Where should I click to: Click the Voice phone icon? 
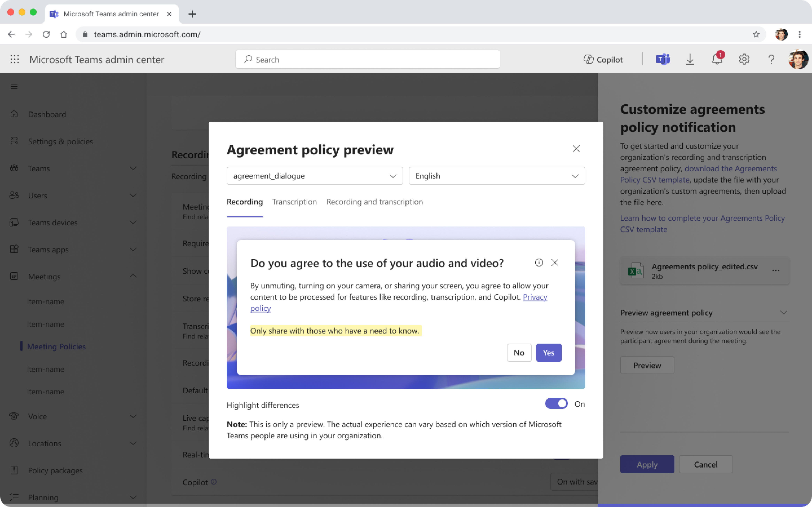(x=14, y=416)
